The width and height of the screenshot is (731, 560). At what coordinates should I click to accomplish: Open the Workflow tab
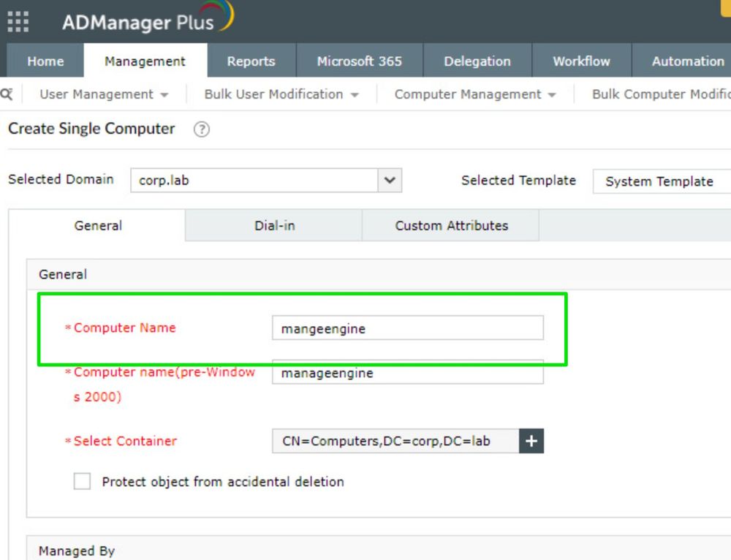(581, 61)
